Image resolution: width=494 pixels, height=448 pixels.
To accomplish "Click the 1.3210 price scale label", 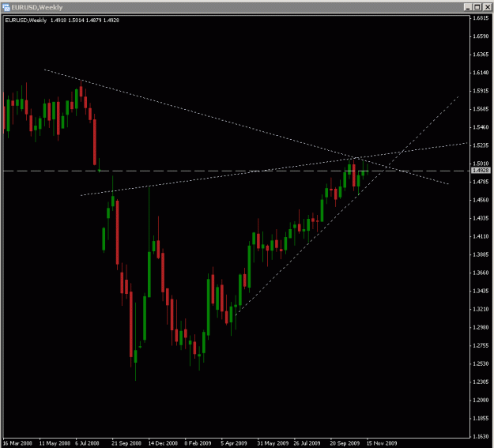I will click(481, 310).
